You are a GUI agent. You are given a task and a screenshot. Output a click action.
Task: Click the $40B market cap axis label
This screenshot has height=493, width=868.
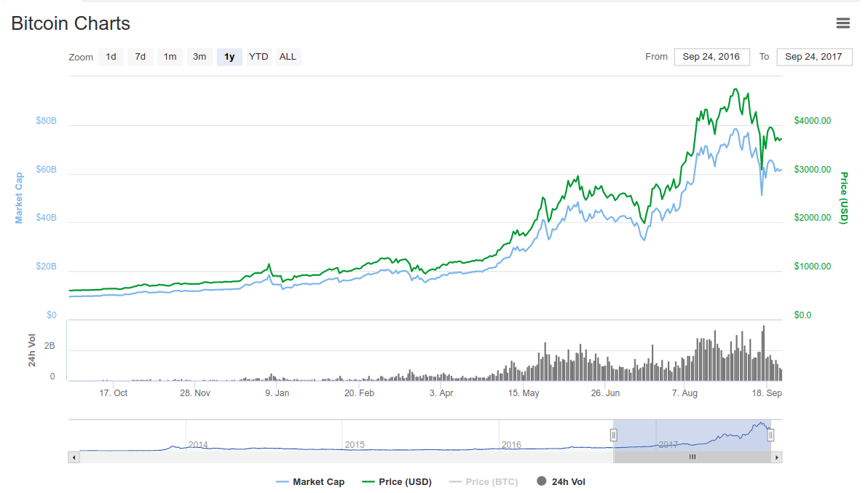(46, 218)
